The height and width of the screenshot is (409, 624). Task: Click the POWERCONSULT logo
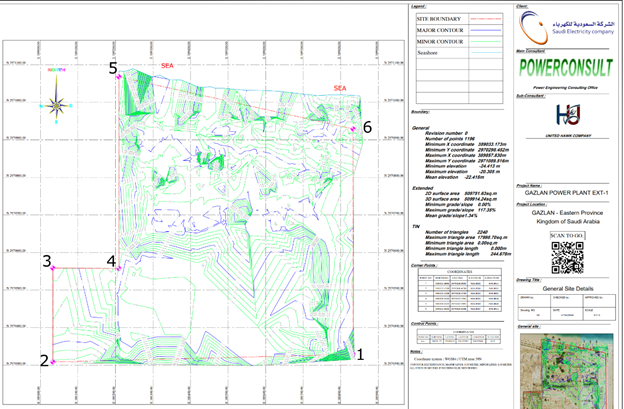(566, 68)
